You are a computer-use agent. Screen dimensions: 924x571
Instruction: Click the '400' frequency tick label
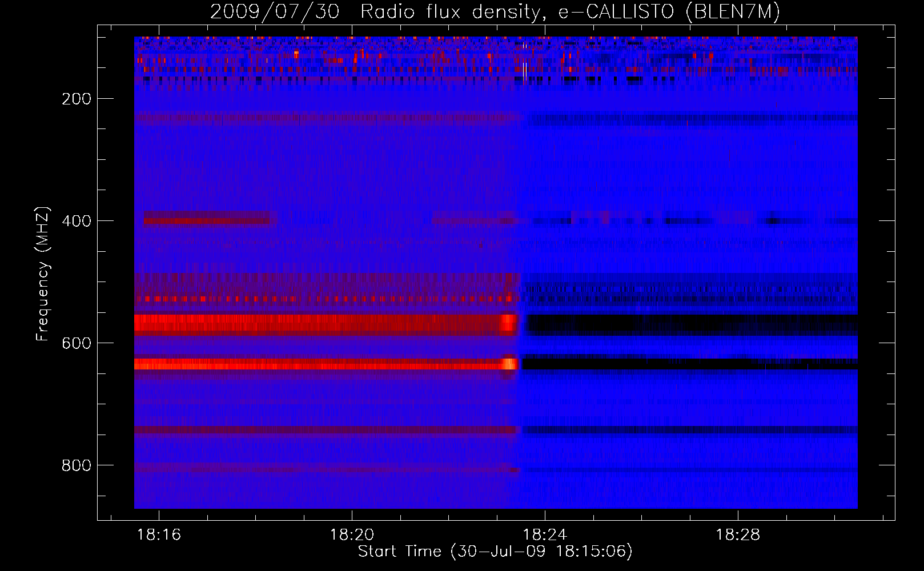pyautogui.click(x=77, y=221)
